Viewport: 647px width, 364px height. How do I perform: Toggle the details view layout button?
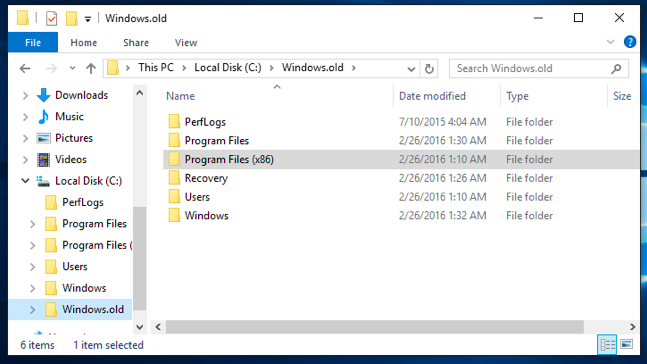(x=607, y=344)
